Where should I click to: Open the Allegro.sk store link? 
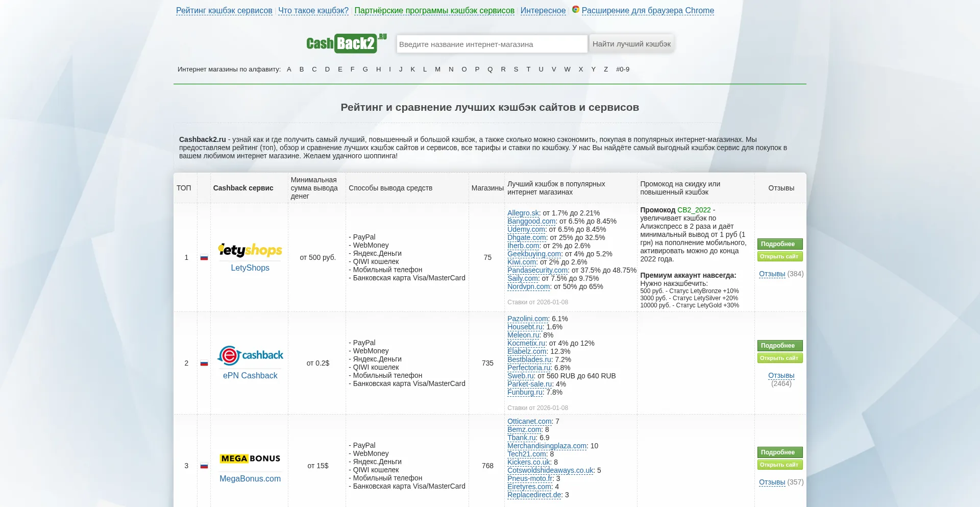pyautogui.click(x=523, y=213)
